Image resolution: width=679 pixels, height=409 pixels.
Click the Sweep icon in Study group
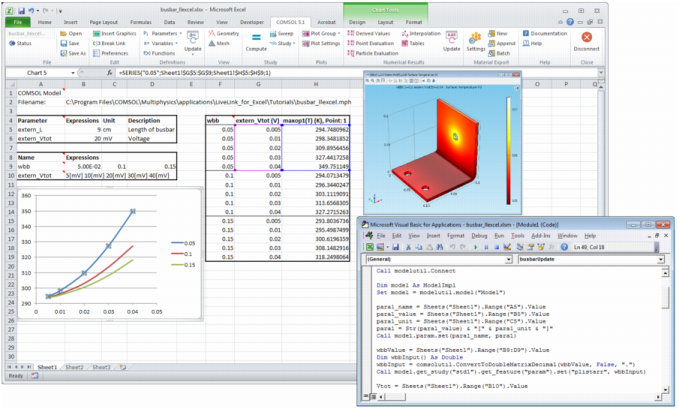pyautogui.click(x=273, y=33)
